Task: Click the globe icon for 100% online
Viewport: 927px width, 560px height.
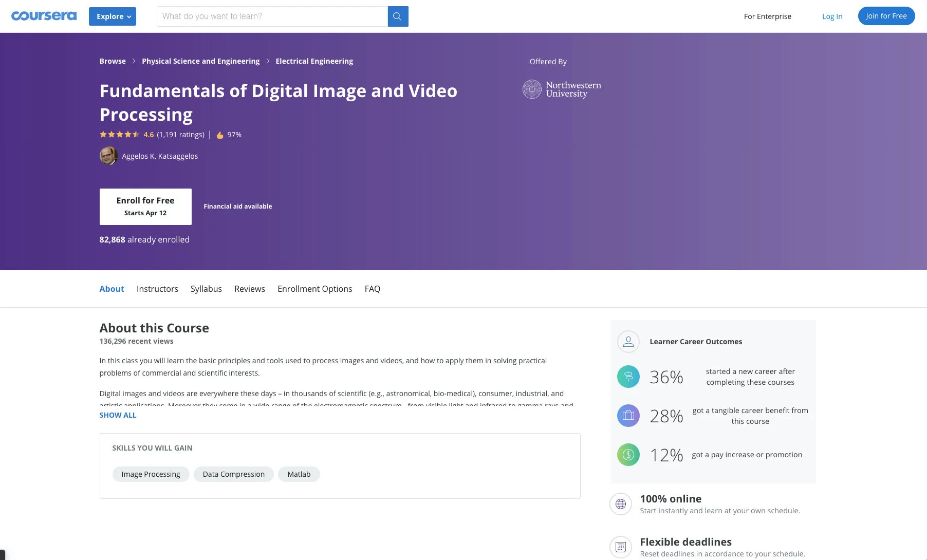Action: click(621, 504)
